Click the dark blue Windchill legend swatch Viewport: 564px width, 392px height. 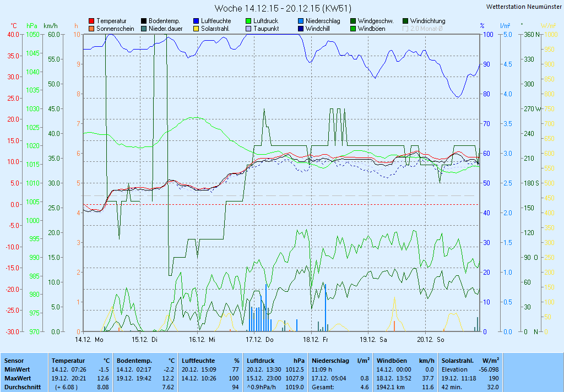pyautogui.click(x=301, y=29)
